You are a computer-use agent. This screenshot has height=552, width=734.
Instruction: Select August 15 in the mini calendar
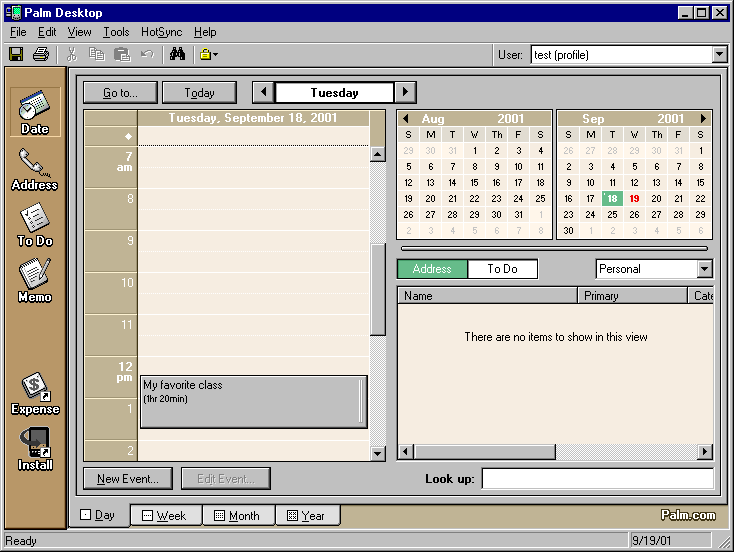pyautogui.click(x=474, y=183)
